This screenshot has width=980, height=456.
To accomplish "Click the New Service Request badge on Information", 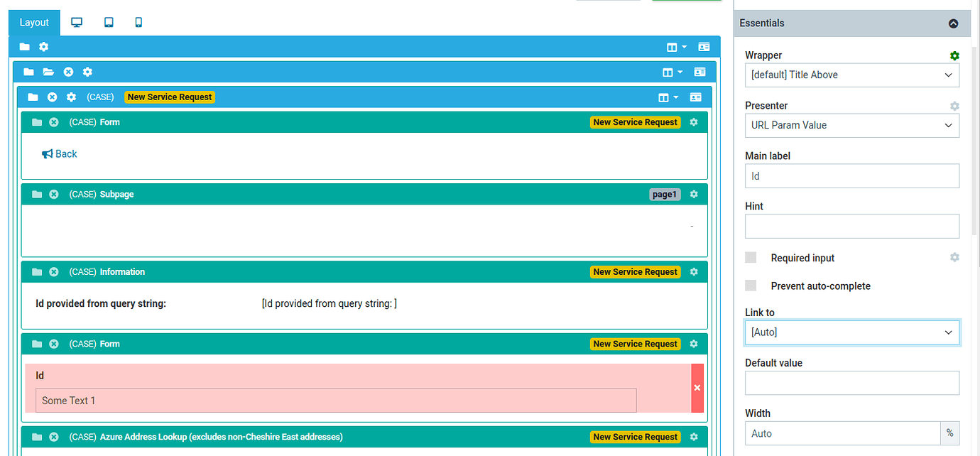I will tap(635, 271).
